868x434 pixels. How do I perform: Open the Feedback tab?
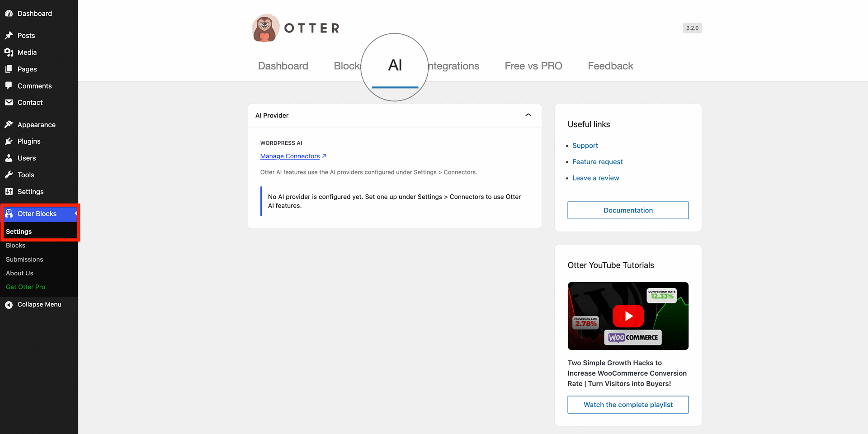(x=610, y=66)
